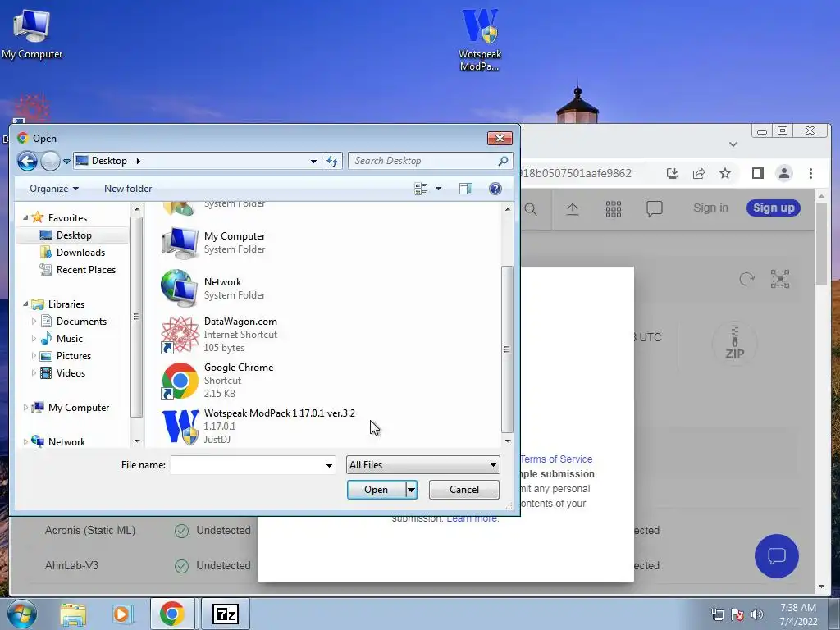
Task: Click the Search Desktop field
Action: pyautogui.click(x=430, y=161)
